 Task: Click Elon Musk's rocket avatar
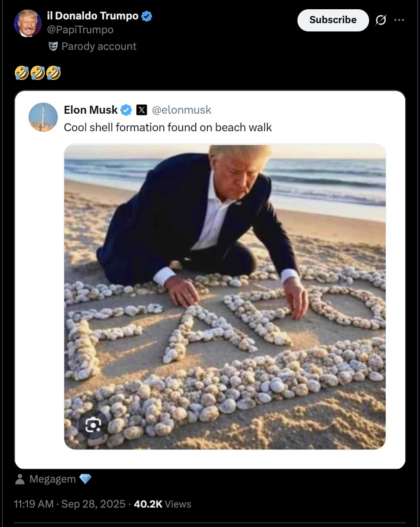click(43, 117)
